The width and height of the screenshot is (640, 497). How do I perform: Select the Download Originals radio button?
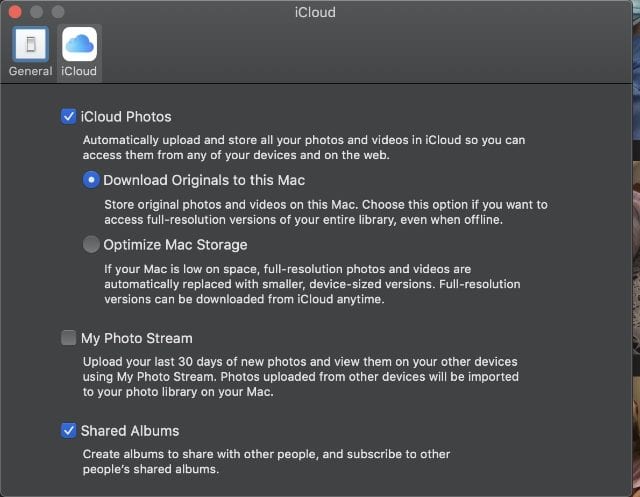pos(92,181)
